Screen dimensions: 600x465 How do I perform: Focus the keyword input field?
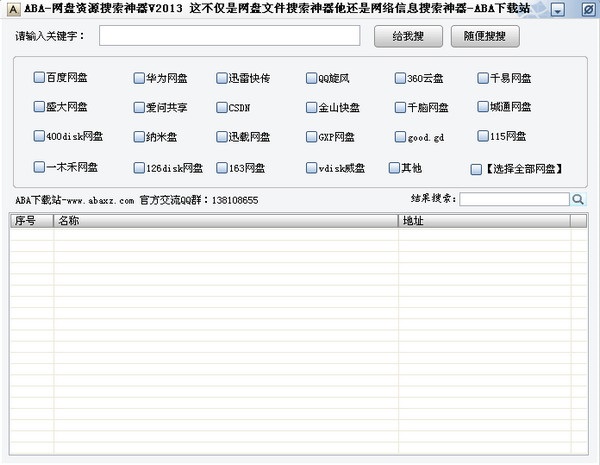(230, 36)
